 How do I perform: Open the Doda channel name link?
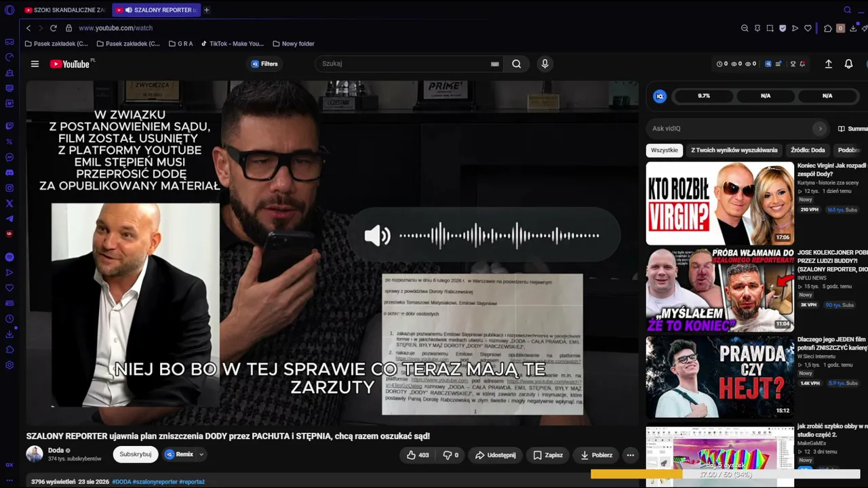56,450
